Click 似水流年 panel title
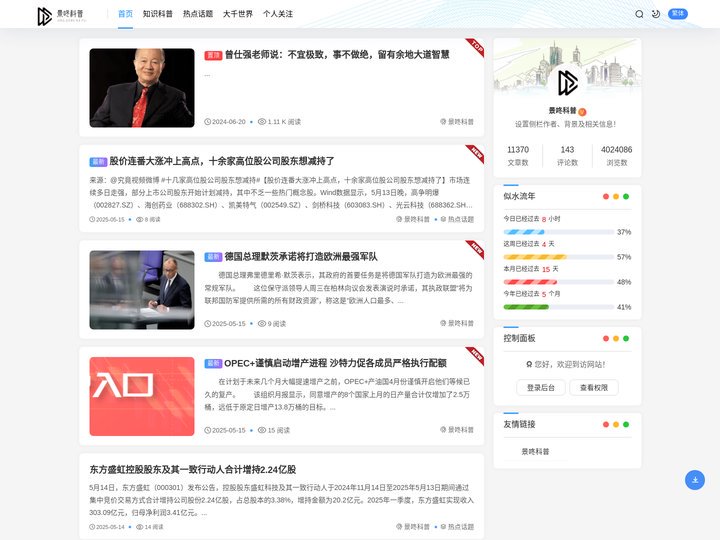Screen dimensions: 720x540 point(519,196)
